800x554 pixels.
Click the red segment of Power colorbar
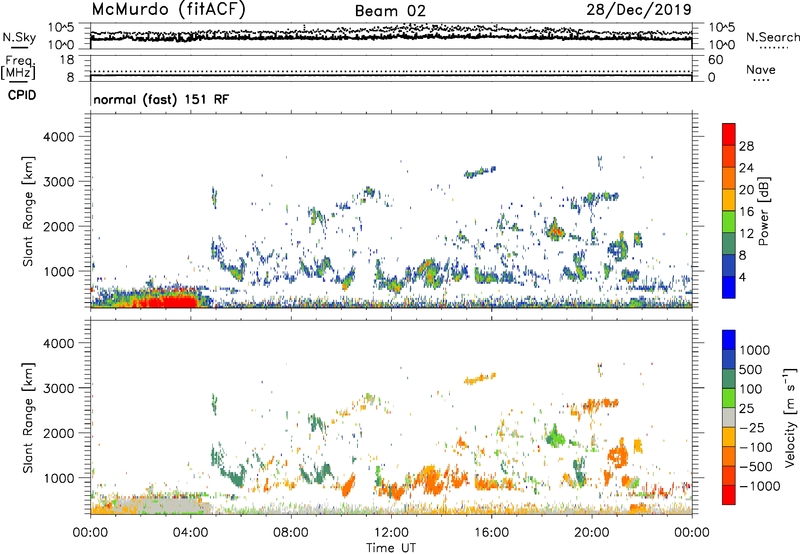click(x=729, y=134)
